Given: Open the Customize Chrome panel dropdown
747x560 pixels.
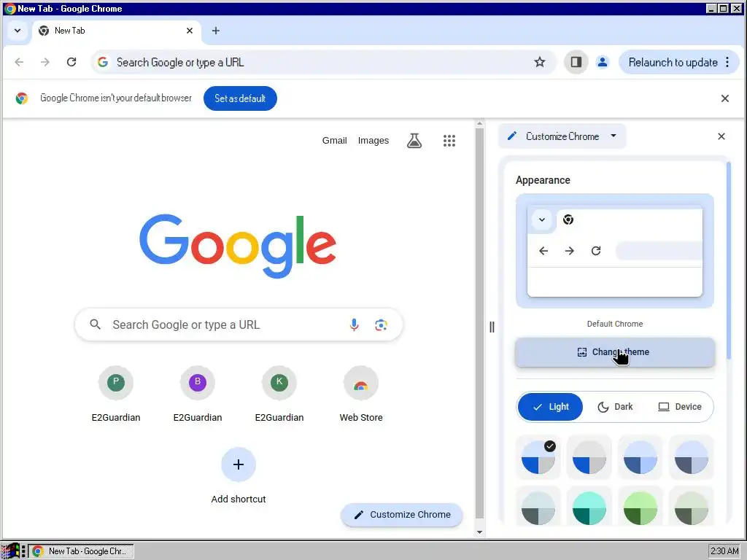Looking at the screenshot, I should pyautogui.click(x=562, y=136).
